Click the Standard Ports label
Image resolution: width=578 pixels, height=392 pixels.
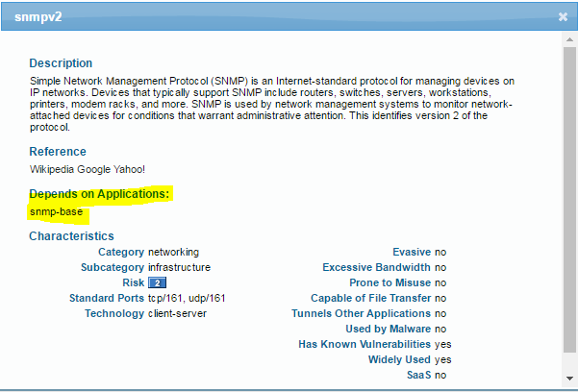click(x=107, y=298)
